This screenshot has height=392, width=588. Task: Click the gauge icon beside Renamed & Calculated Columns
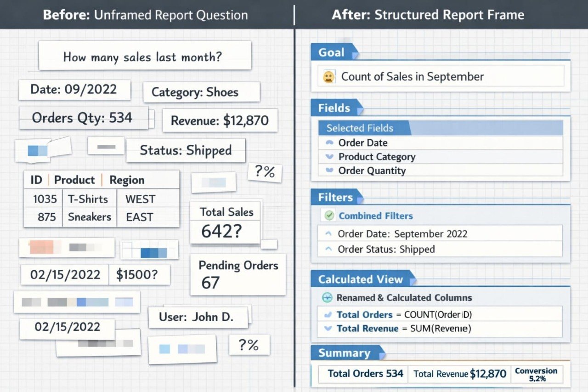click(327, 298)
